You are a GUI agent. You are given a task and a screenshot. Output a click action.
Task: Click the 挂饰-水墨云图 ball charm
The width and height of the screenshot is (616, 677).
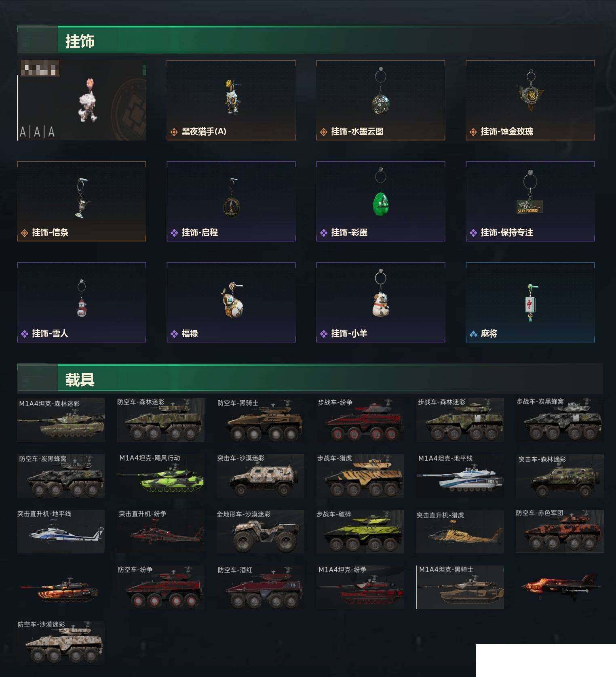tap(380, 100)
